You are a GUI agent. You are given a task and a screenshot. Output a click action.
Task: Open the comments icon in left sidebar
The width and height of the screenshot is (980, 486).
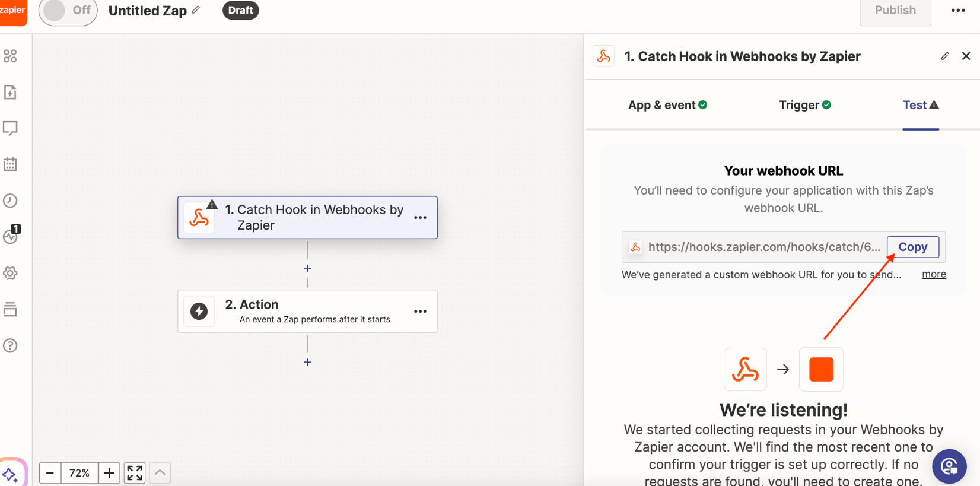[10, 128]
